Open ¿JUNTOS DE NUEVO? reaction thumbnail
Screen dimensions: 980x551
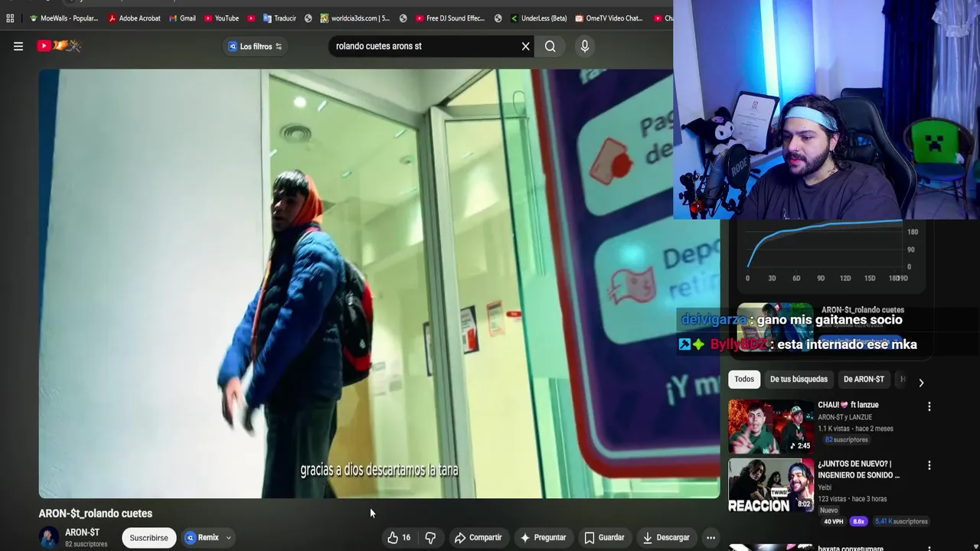pos(771,486)
